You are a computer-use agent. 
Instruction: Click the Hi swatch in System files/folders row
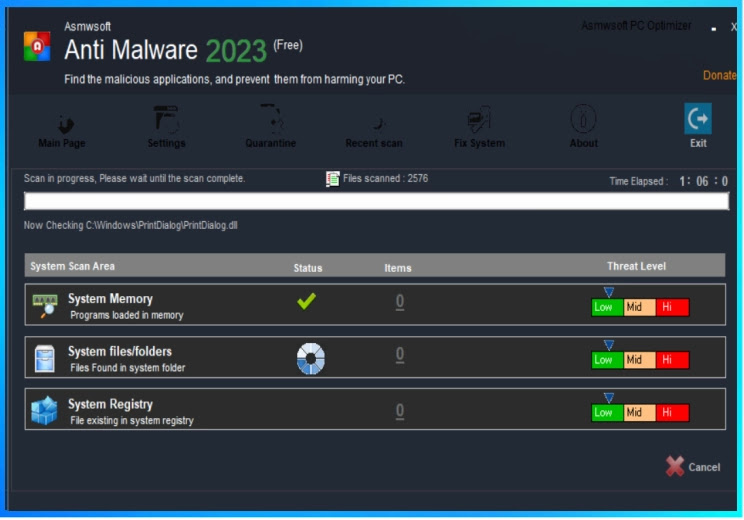[x=672, y=360]
